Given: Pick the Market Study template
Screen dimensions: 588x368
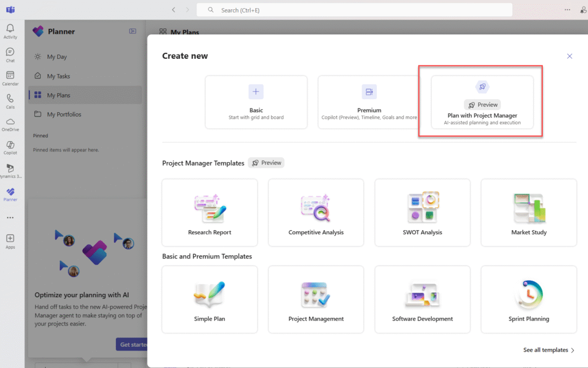Looking at the screenshot, I should 529,213.
